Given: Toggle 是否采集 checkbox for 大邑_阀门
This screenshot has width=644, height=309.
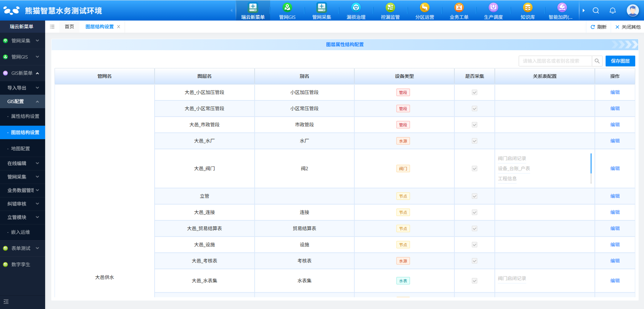Looking at the screenshot, I should coord(475,168).
